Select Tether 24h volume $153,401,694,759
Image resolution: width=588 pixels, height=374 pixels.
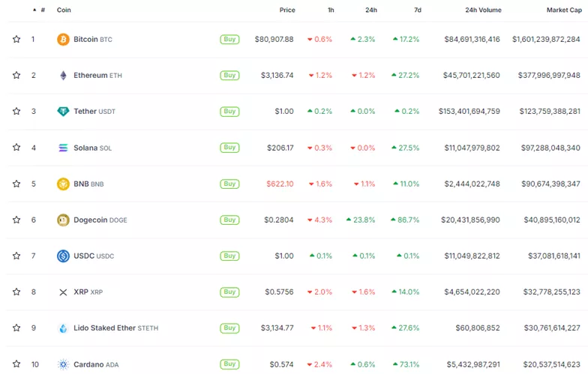pos(469,111)
